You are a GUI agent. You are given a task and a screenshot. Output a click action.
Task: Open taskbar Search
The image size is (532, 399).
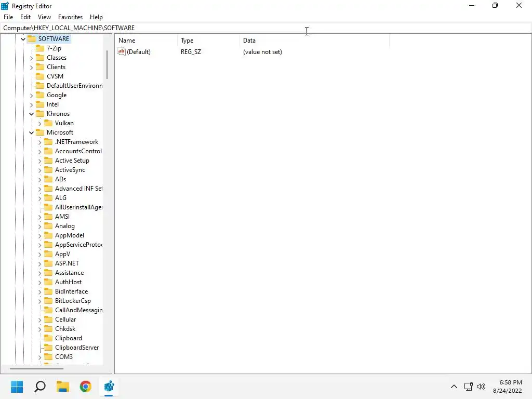39,387
